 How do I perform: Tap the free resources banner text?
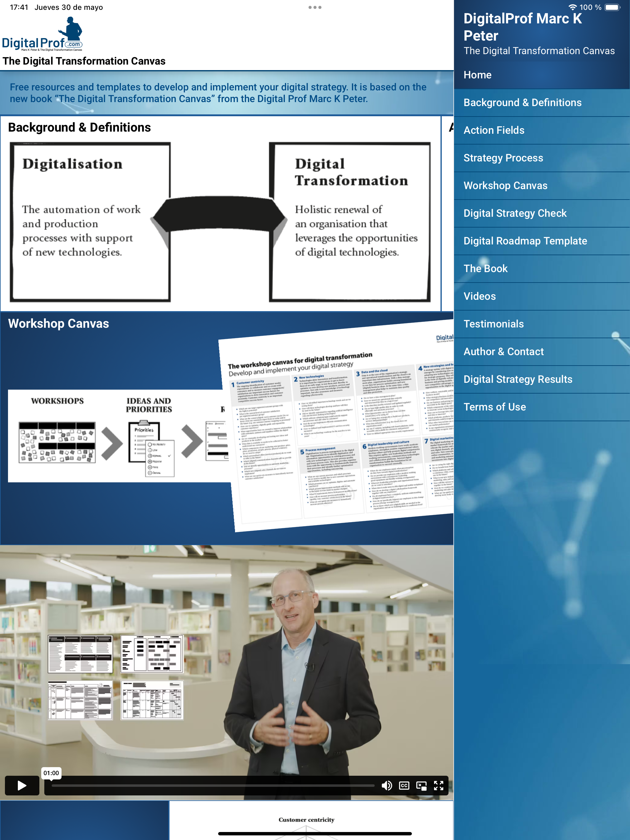pos(218,93)
